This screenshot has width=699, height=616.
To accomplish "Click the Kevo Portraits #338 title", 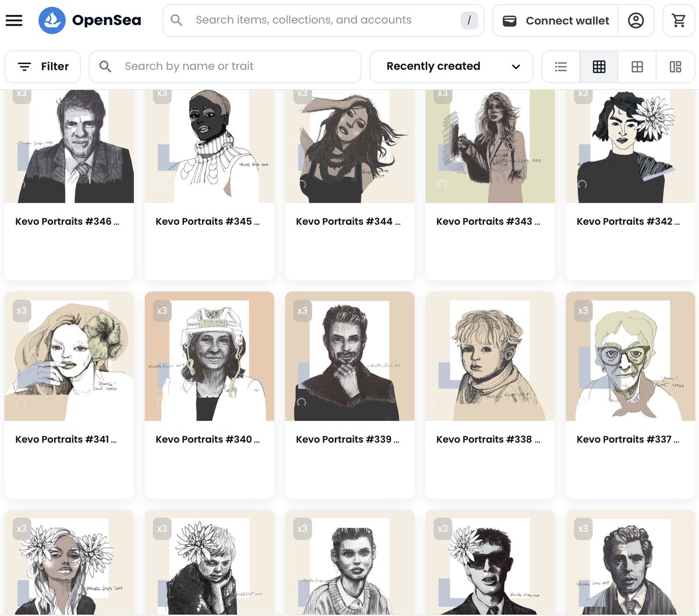I will pos(488,439).
